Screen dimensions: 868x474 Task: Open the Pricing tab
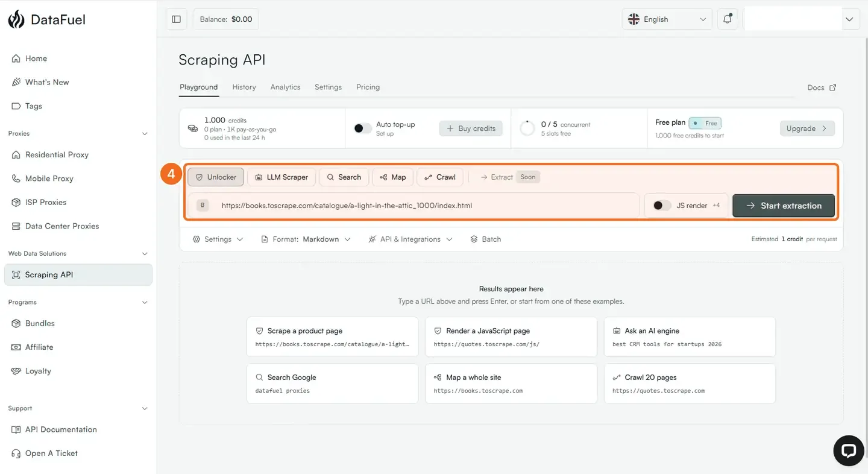(x=368, y=87)
